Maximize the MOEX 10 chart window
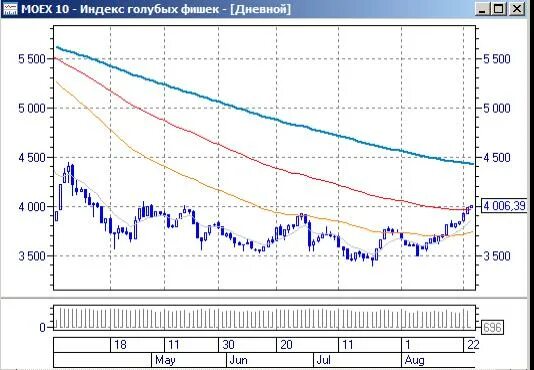This screenshot has width=534, height=370. [499, 9]
